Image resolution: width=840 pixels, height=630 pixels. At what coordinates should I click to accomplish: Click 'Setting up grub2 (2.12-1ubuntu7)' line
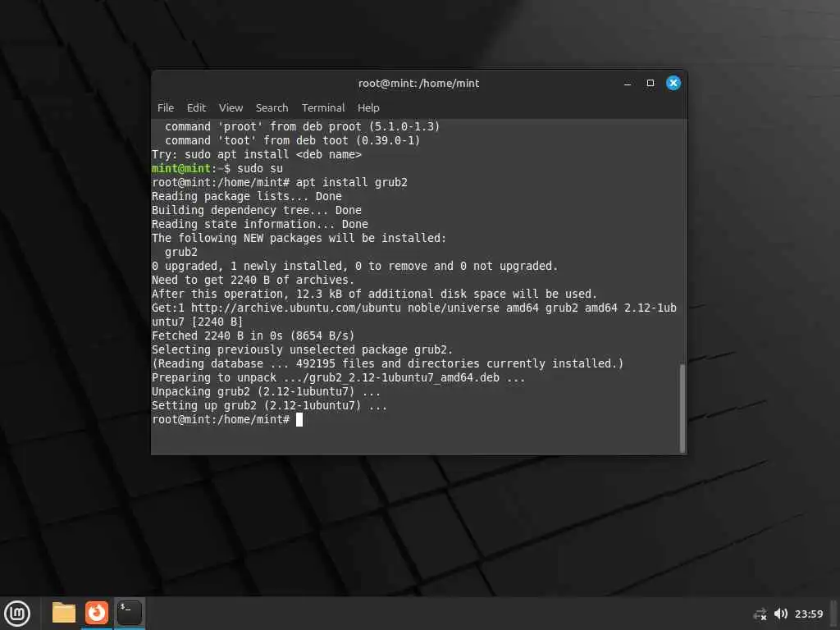pos(269,405)
